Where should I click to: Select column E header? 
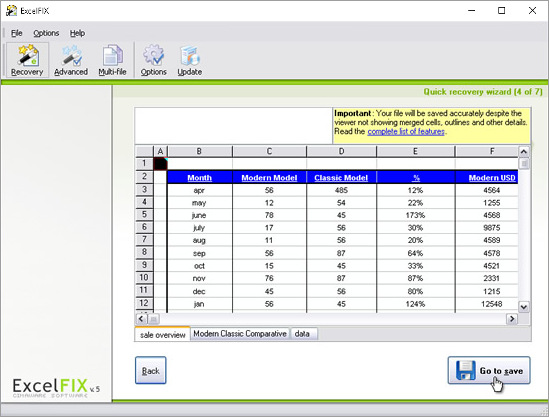[416, 151]
